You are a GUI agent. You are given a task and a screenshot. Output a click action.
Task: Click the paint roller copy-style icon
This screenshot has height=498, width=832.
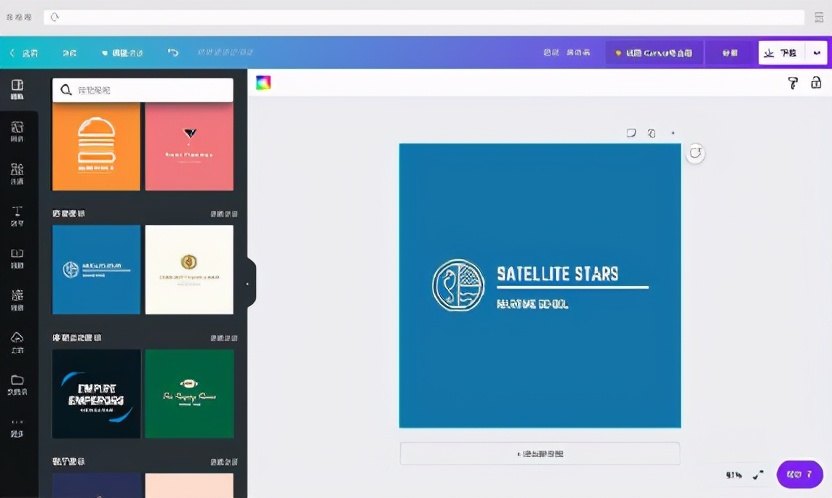793,83
